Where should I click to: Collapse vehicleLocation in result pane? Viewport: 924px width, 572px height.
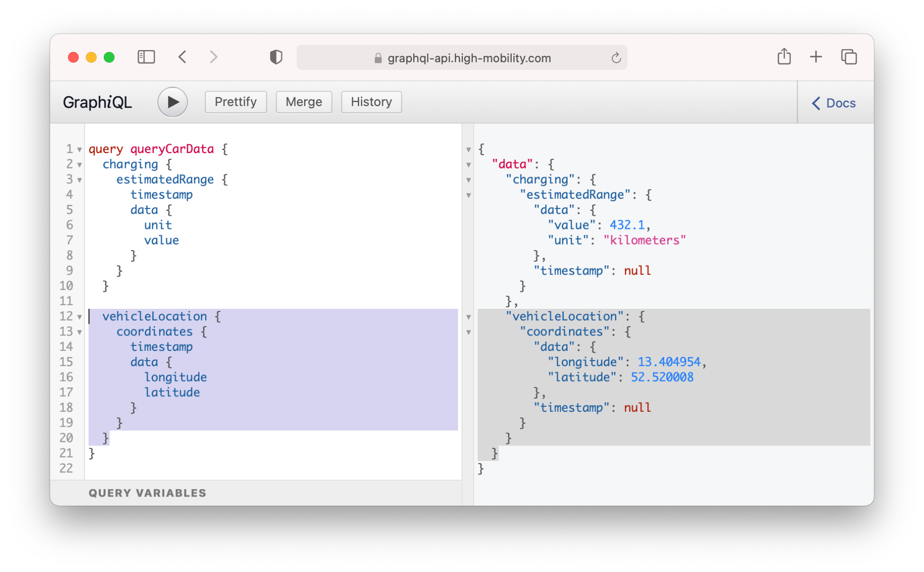click(x=468, y=317)
